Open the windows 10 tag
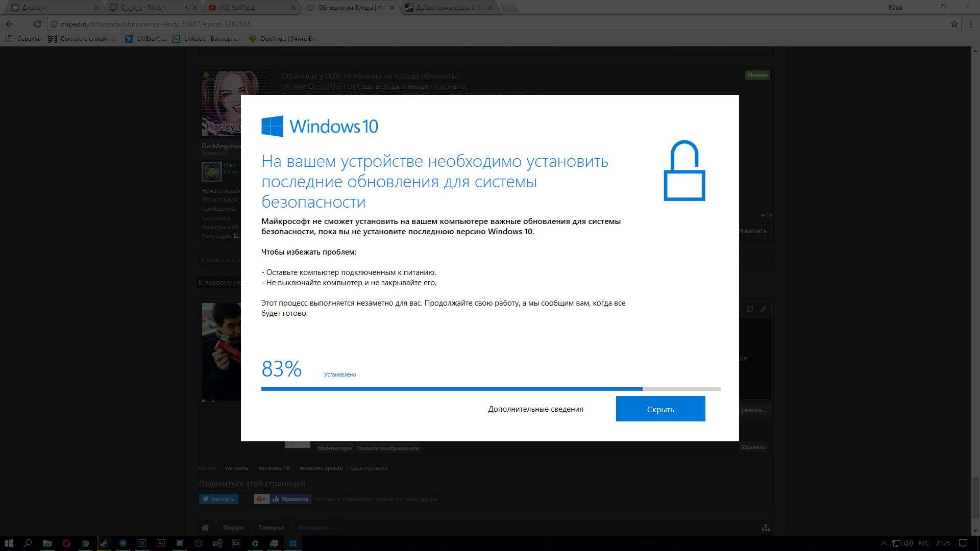Viewport: 980px width, 551px height. pos(274,468)
